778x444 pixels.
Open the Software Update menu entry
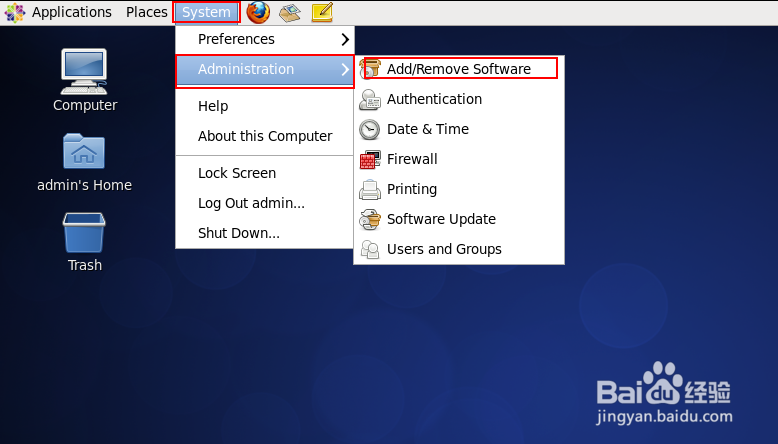(x=459, y=219)
